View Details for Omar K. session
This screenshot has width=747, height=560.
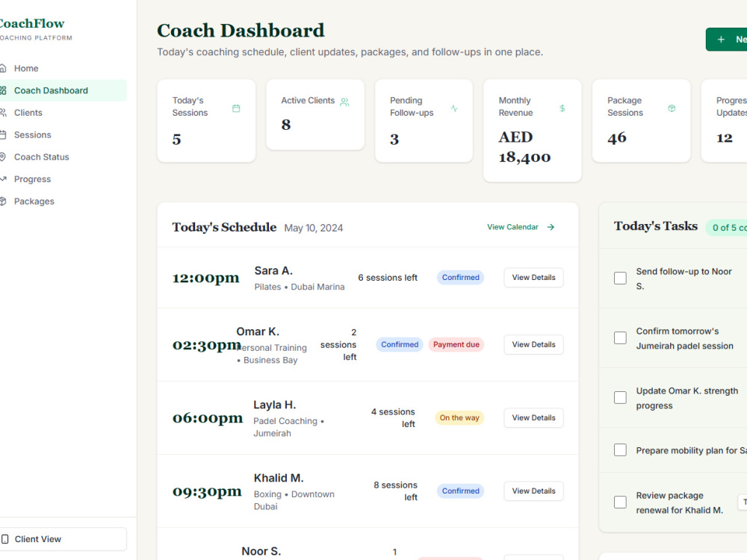(x=533, y=345)
